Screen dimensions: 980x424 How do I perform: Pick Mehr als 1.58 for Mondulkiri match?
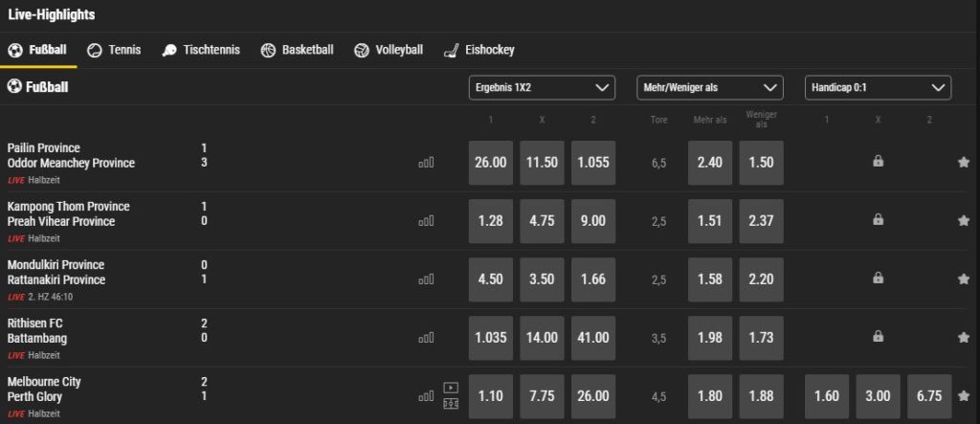pos(710,279)
